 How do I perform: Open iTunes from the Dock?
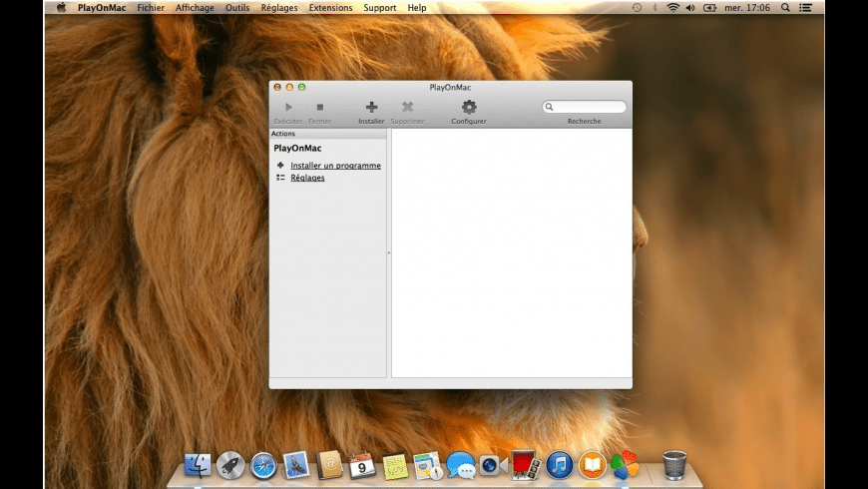(560, 465)
